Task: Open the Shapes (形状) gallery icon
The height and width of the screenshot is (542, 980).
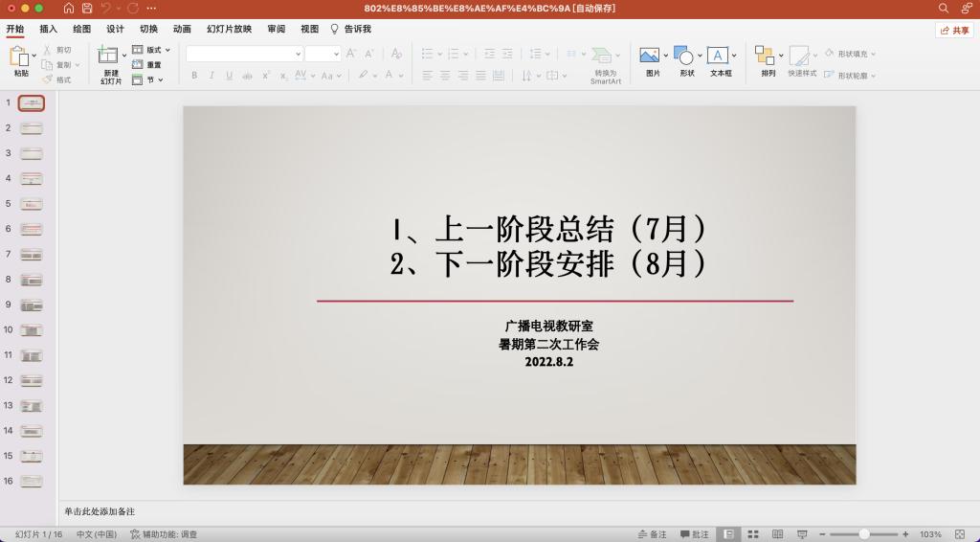Action: tap(683, 56)
